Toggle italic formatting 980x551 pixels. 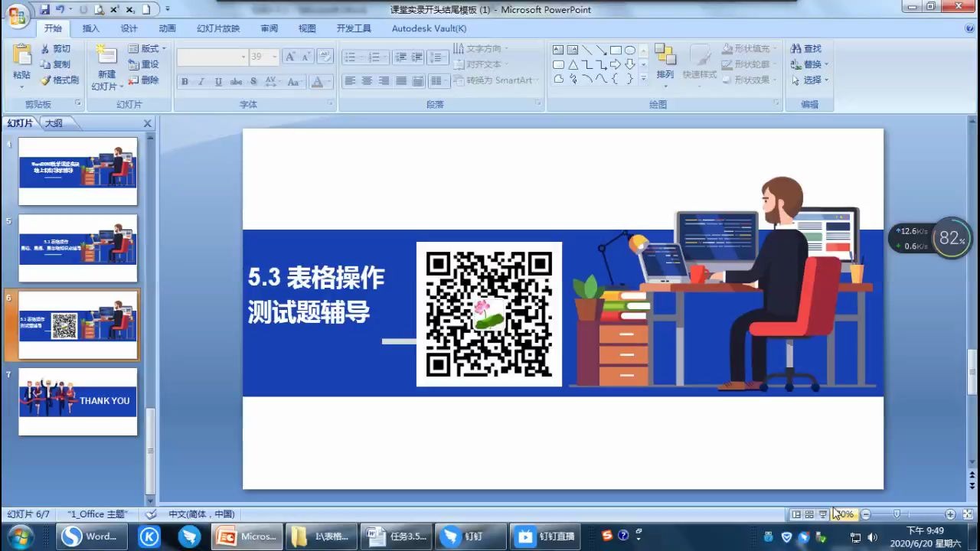tap(201, 81)
